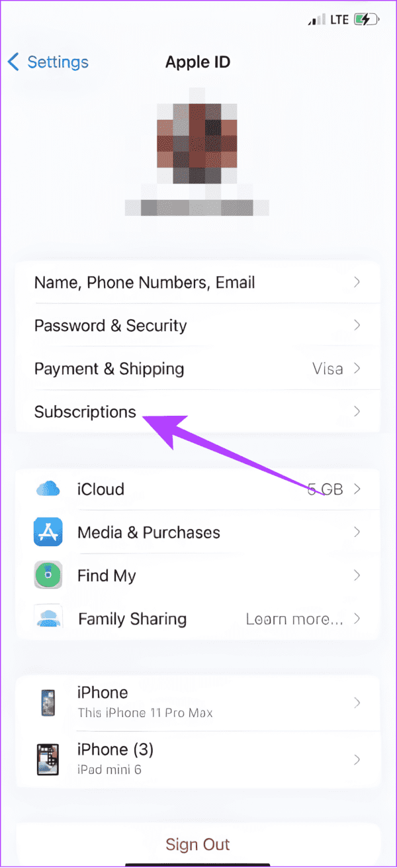Open iCloud storage via 5 GB chevron

[x=357, y=489]
